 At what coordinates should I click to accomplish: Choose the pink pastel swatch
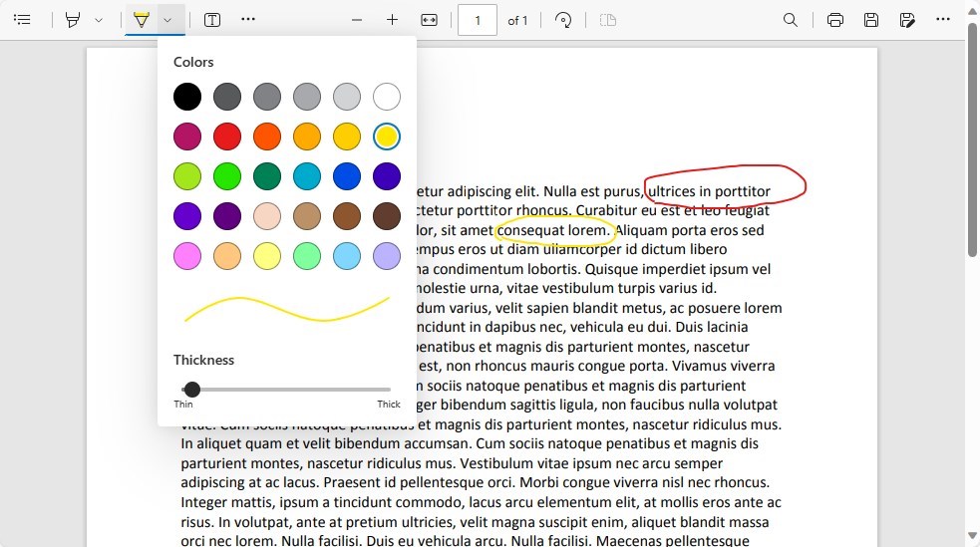[187, 257]
